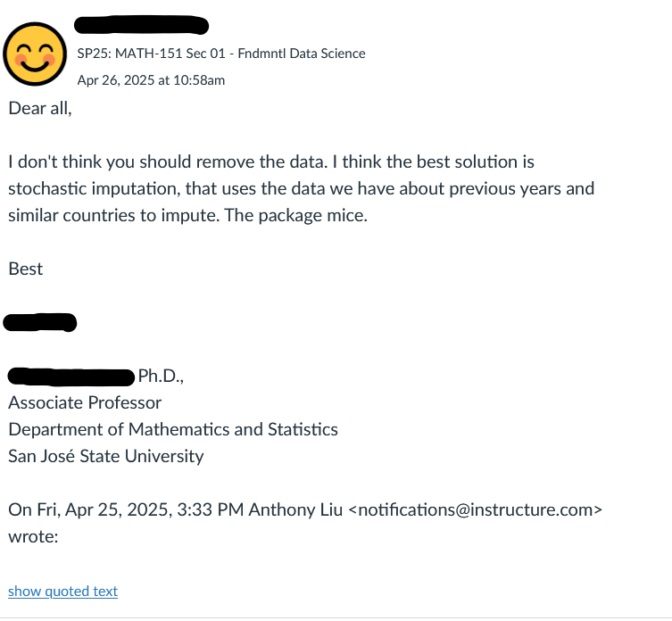Click the name "Anthony Liu" in reply header
This screenshot has width=672, height=621.
click(295, 509)
